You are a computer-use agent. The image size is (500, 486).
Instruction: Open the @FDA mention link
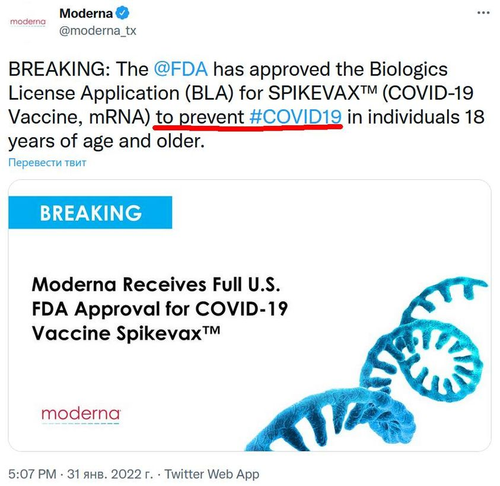[x=181, y=69]
